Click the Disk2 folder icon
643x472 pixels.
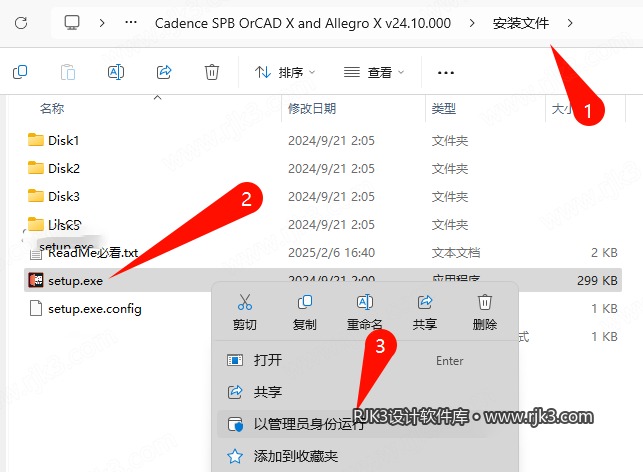36,168
